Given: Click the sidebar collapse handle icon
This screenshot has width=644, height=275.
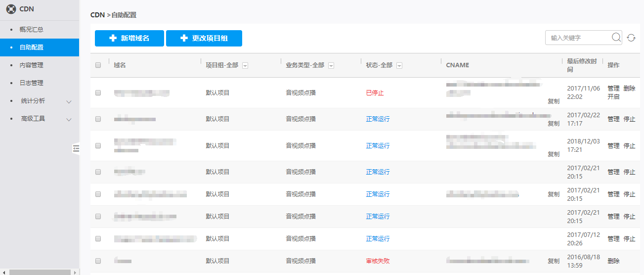Looking at the screenshot, I should click(x=76, y=148).
